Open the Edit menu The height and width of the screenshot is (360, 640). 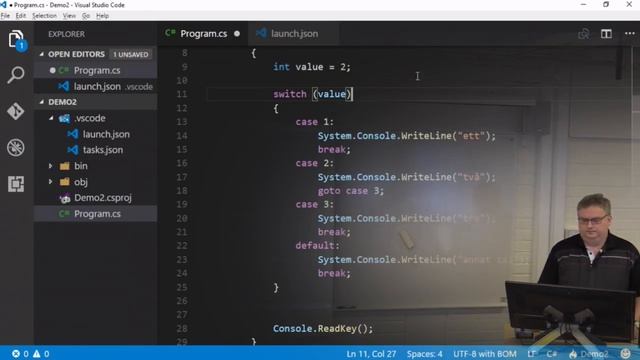tap(21, 16)
